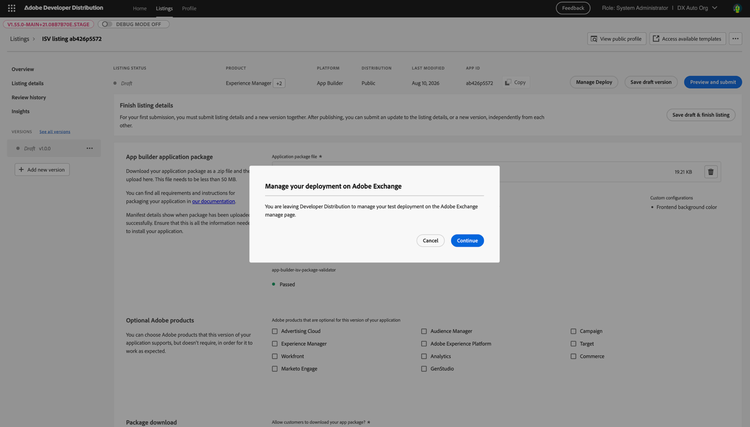Click Access available templates button

click(x=687, y=39)
